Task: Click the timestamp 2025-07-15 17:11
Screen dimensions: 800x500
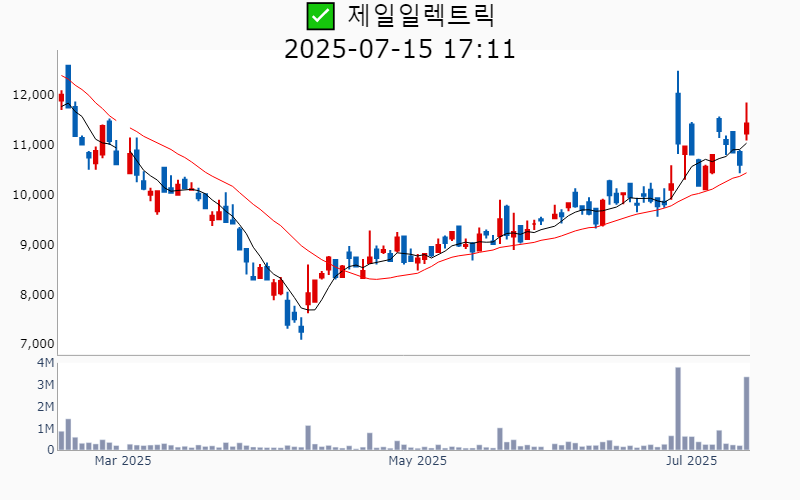Action: 399,49
